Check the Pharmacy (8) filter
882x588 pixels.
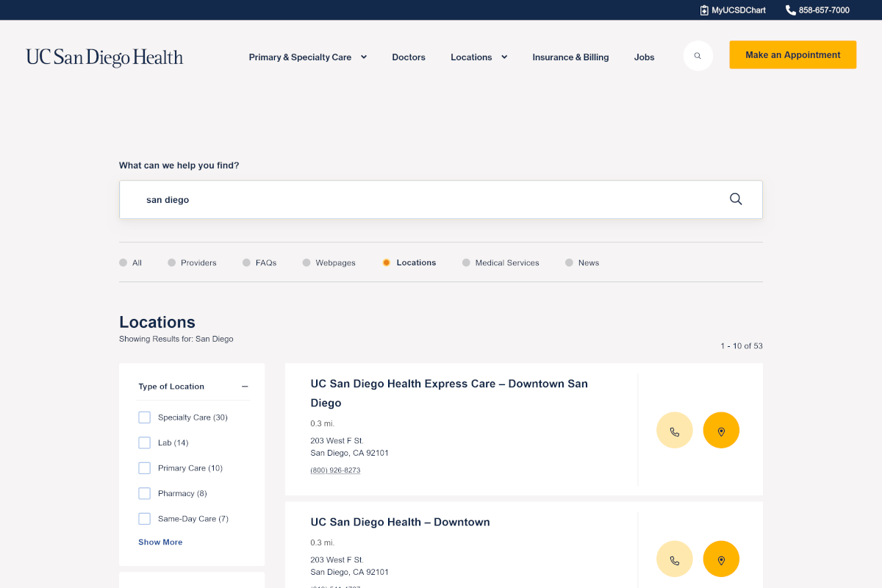click(x=144, y=493)
